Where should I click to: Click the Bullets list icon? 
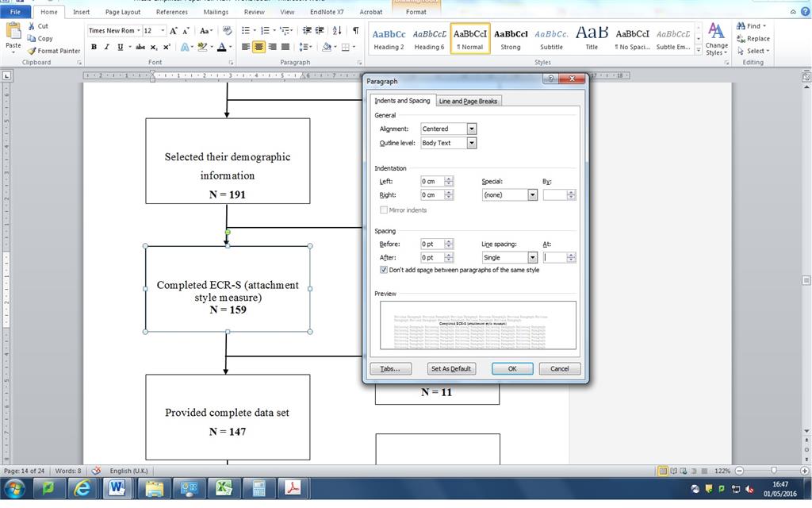[x=246, y=31]
